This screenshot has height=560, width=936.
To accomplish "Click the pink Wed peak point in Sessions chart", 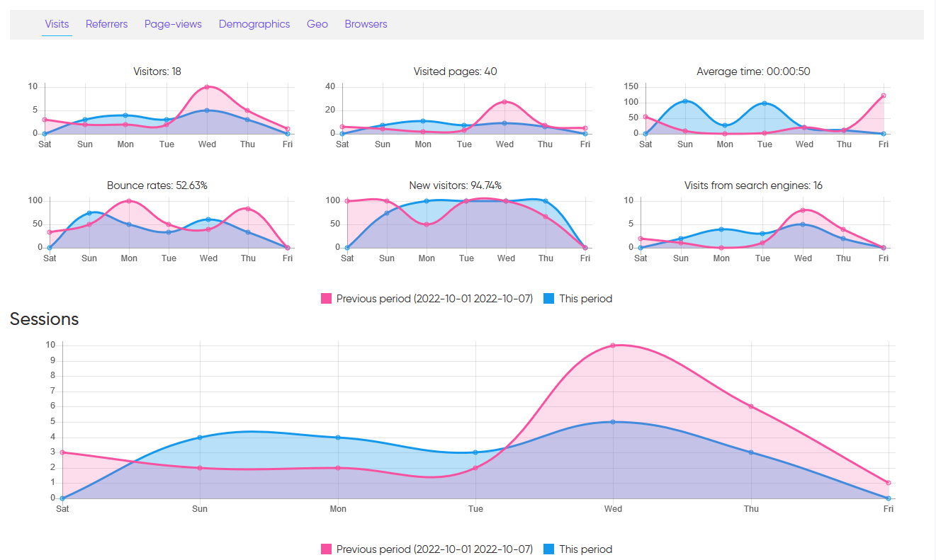I will [x=613, y=345].
